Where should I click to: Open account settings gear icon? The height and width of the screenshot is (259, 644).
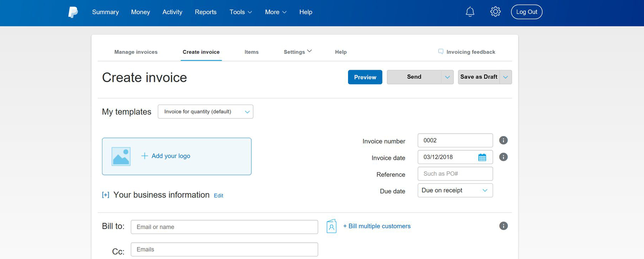pos(495,12)
